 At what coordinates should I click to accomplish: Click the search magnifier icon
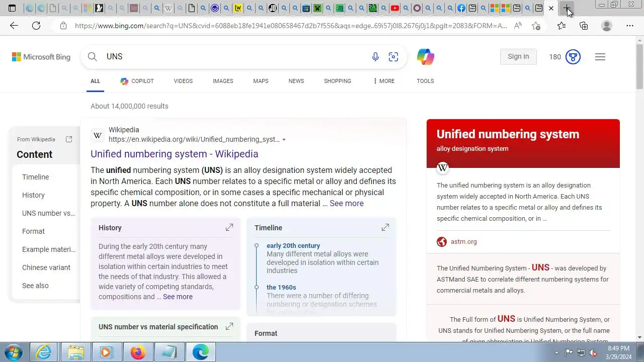(93, 57)
